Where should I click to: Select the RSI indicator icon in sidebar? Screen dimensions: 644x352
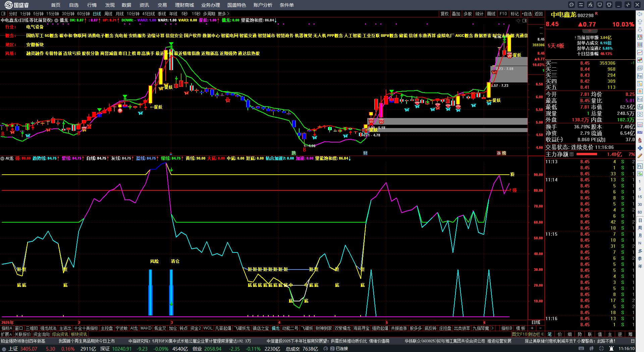(640, 132)
